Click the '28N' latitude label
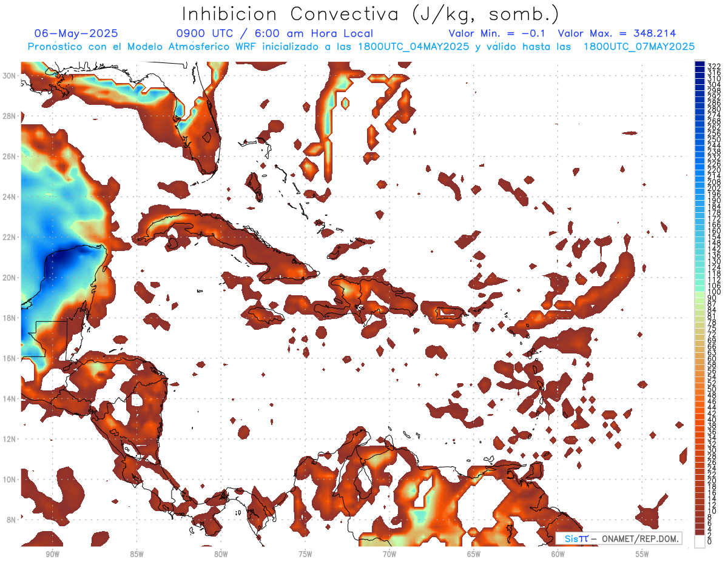The width and height of the screenshot is (728, 562). [x=9, y=116]
